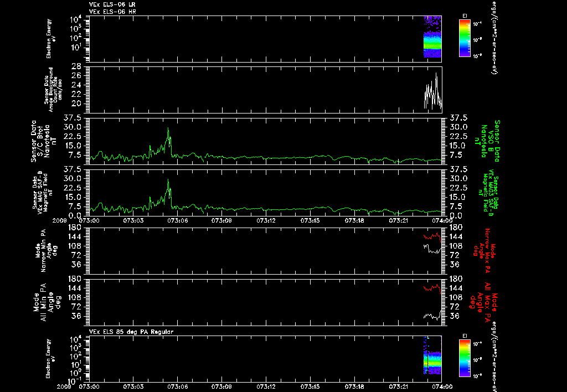The width and height of the screenshot is (567, 392).
Task: Click '073:15' on the bottom time axis
Action: (310, 387)
